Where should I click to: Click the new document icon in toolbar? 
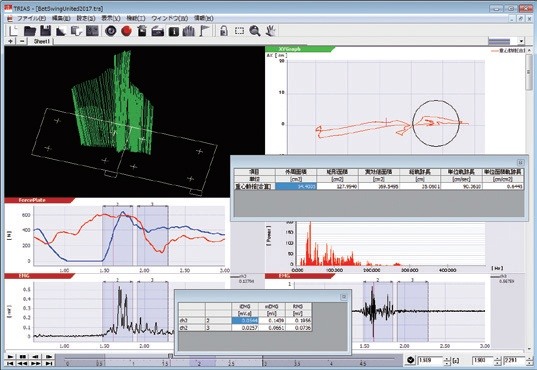click(x=13, y=31)
